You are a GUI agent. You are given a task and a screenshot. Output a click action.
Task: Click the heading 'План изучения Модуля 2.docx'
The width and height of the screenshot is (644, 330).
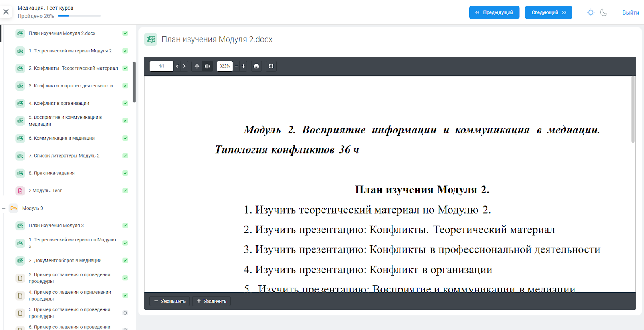(x=217, y=39)
